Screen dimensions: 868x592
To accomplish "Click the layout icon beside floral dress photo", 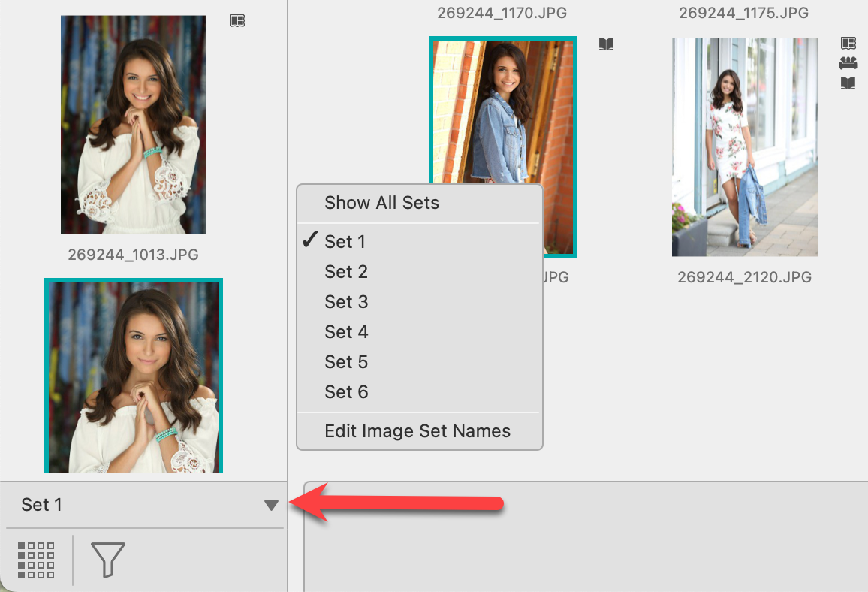I will click(848, 44).
